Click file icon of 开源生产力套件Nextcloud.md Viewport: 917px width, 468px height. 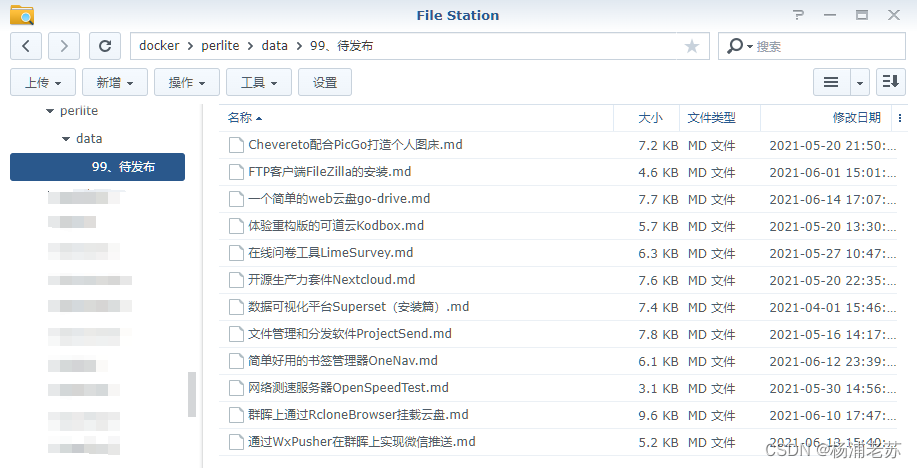(236, 280)
